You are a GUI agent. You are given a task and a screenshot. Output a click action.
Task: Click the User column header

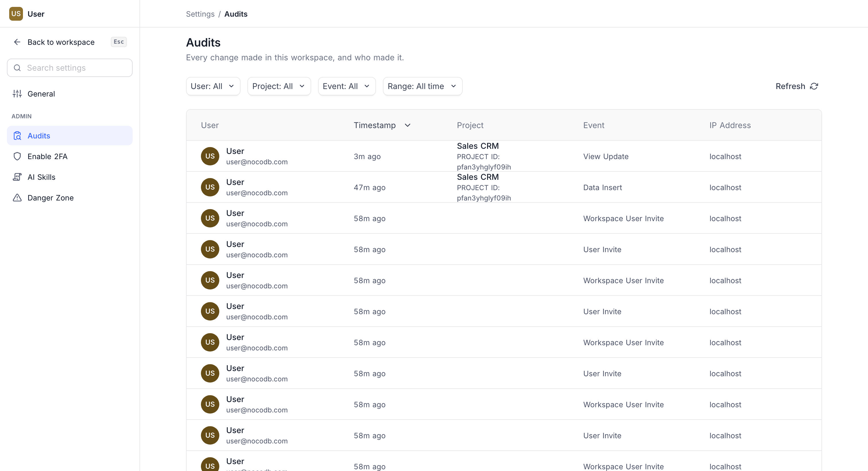[210, 126]
